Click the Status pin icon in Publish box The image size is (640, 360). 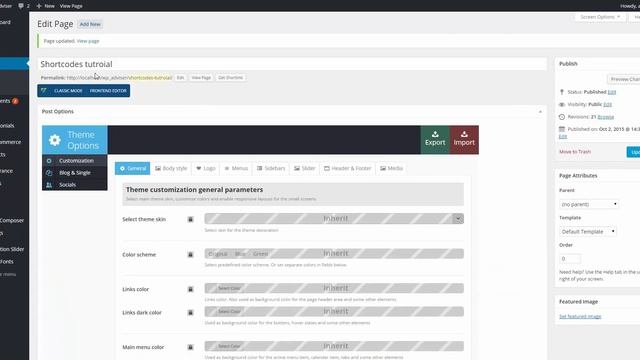pos(562,92)
